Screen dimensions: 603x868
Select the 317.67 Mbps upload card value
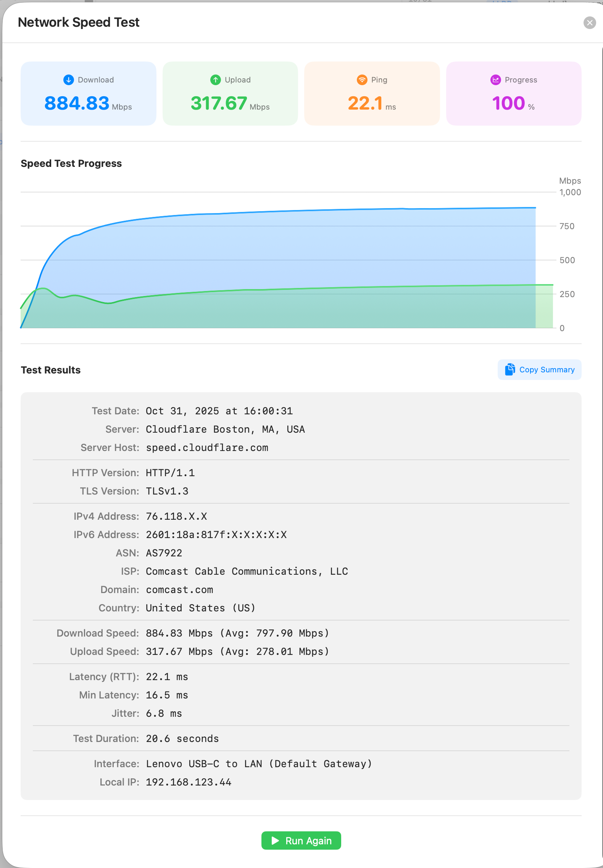[219, 103]
